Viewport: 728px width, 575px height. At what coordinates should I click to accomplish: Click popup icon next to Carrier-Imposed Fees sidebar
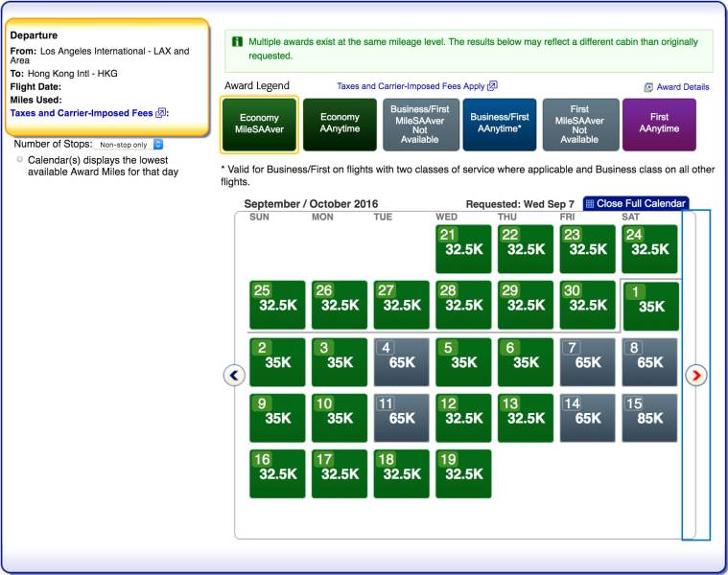click(x=161, y=113)
